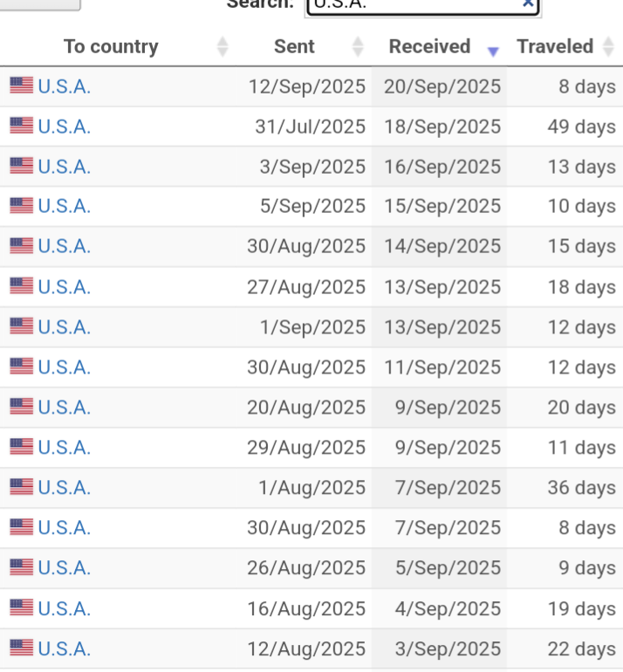The width and height of the screenshot is (623, 672).
Task: Open U.S.A. link received 16/Sep/2025
Action: [65, 166]
